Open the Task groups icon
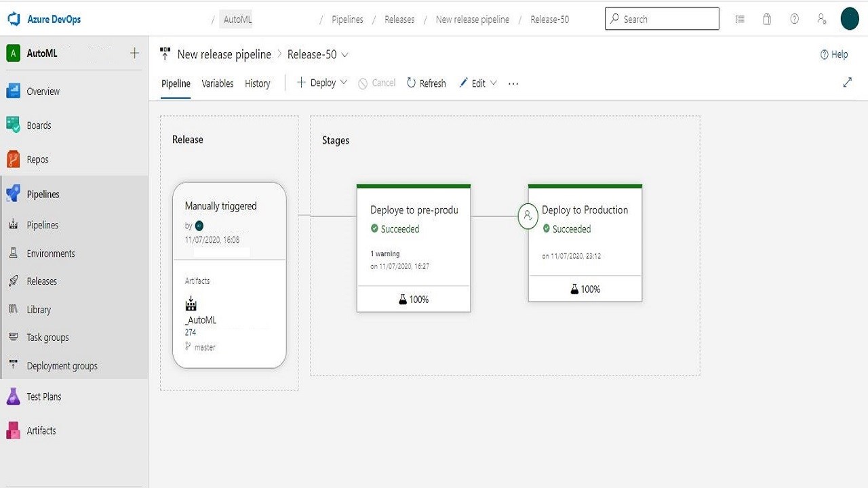Image resolution: width=868 pixels, height=488 pixels. tap(14, 337)
